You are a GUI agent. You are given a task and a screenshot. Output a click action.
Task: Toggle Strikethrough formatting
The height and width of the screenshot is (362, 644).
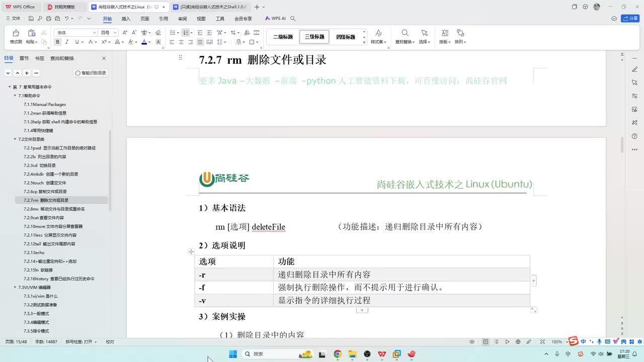[x=90, y=42]
